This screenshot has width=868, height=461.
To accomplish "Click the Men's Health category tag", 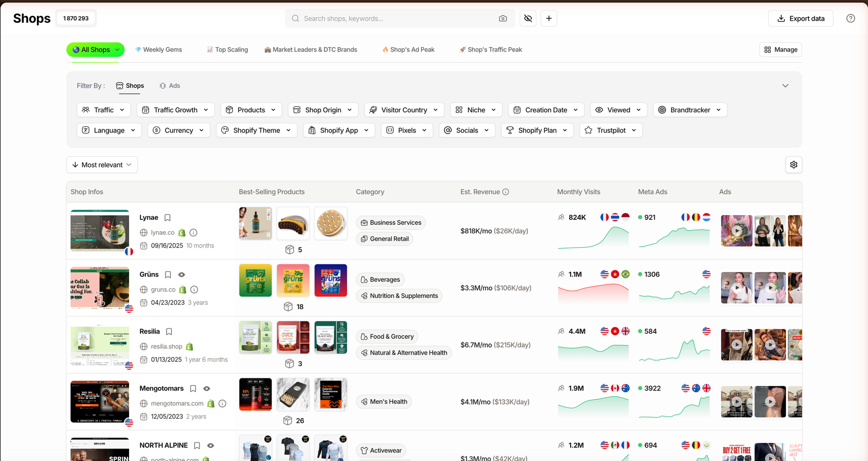I will coord(384,402).
